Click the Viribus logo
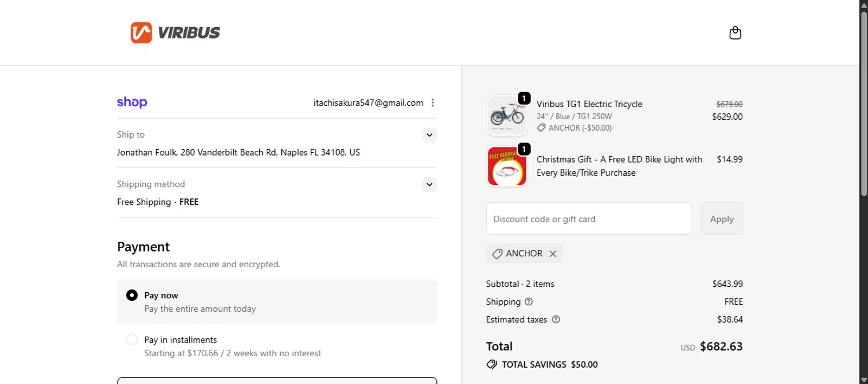The image size is (868, 384). [x=175, y=32]
